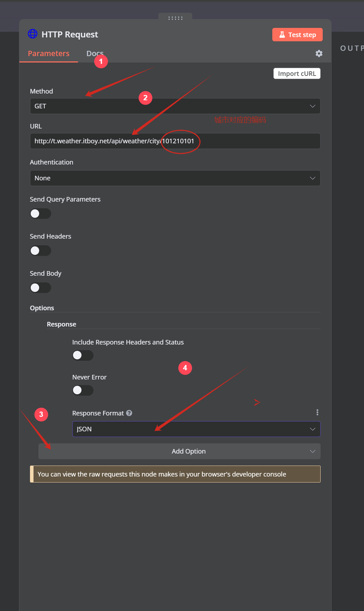Expand the Authentication dropdown
The height and width of the screenshot is (611, 364).
175,178
